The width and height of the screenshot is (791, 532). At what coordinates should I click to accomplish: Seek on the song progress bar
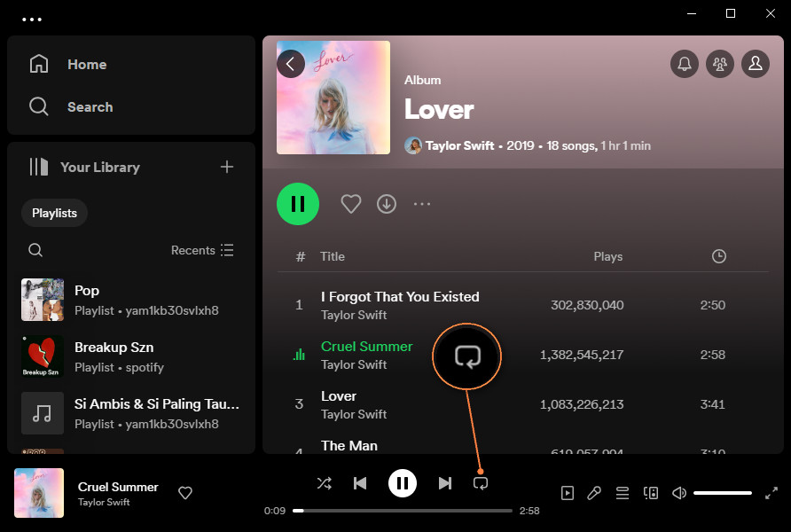coord(402,511)
